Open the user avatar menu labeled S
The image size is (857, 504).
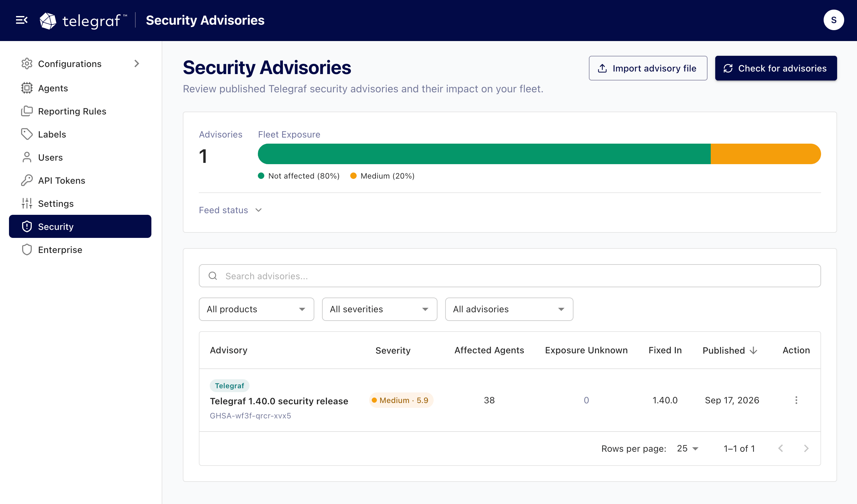click(x=833, y=20)
